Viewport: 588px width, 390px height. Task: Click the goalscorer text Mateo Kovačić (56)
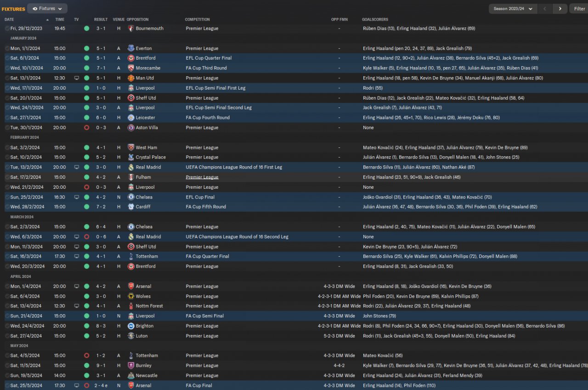pyautogui.click(x=383, y=356)
